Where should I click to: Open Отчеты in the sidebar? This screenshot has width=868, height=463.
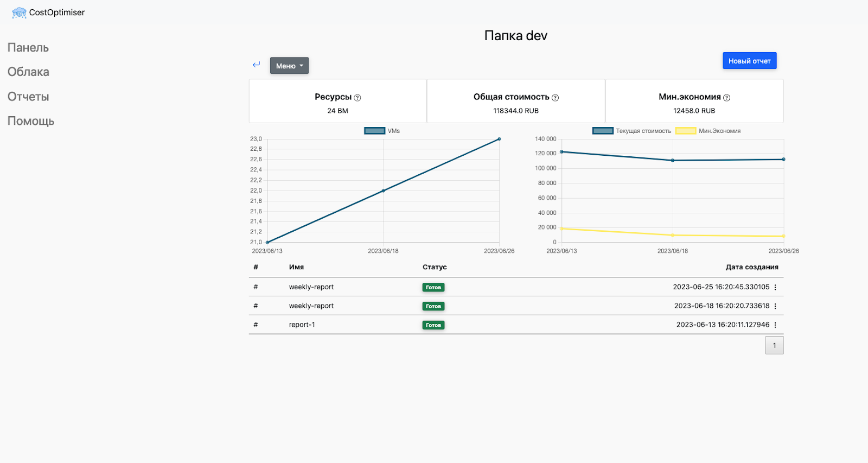point(28,97)
